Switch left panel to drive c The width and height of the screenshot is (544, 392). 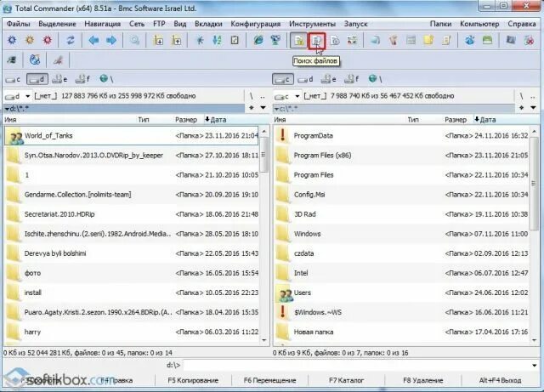coord(14,80)
